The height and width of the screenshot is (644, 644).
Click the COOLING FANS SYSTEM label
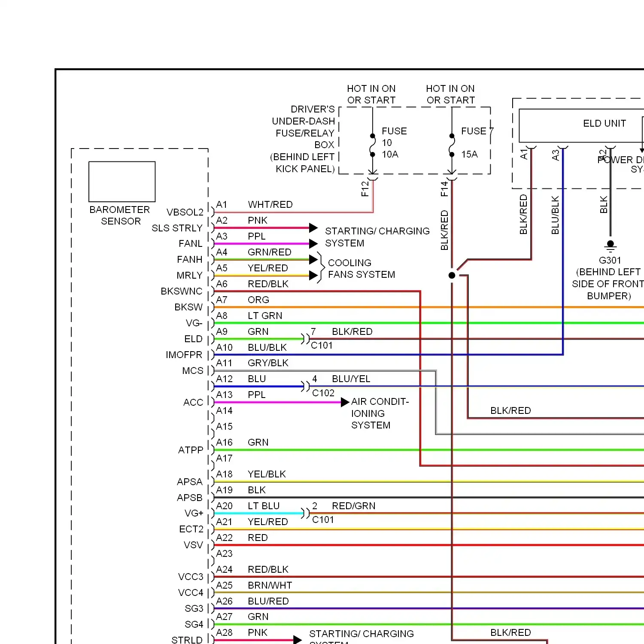[361, 268]
